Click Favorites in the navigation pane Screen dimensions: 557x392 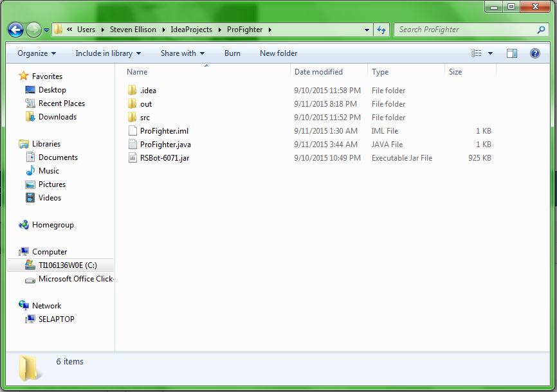[x=47, y=76]
